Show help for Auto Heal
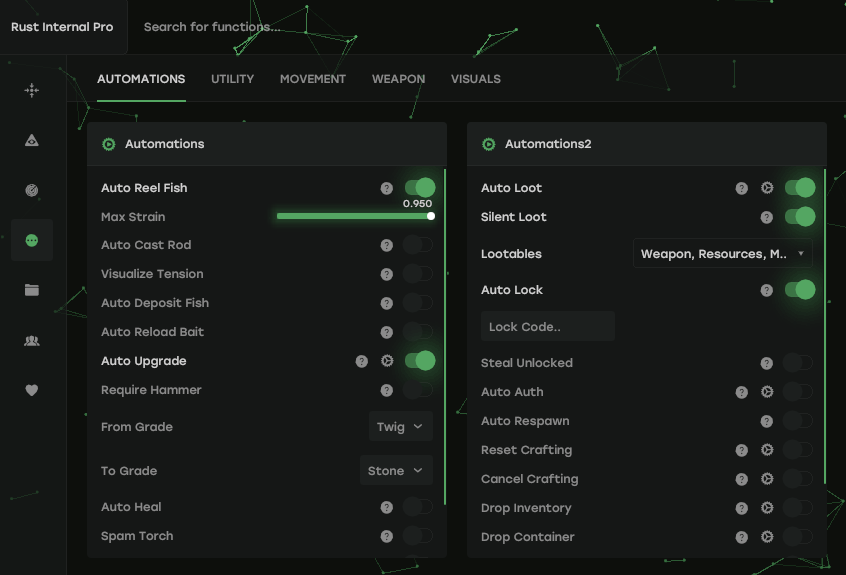Screen dimensions: 846x575 coord(387,507)
